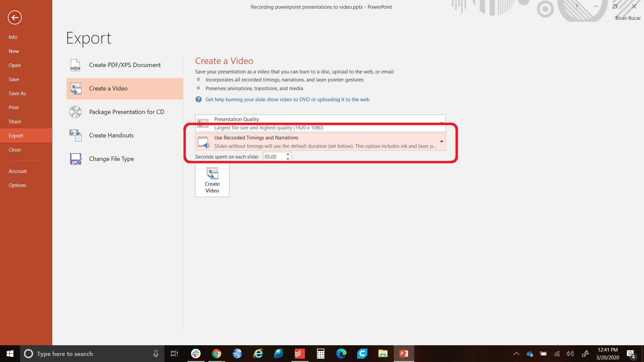The height and width of the screenshot is (362, 644).
Task: Expand hidden icons in the system tray
Action: click(x=517, y=354)
